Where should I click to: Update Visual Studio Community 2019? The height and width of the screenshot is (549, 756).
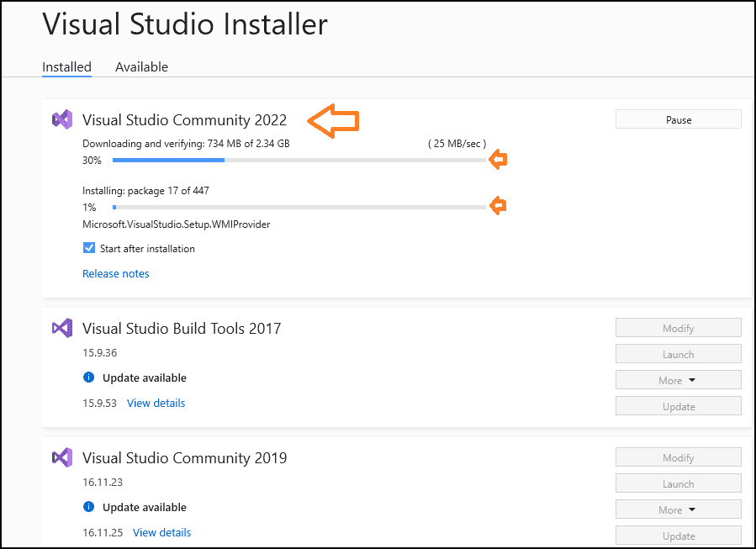tap(679, 536)
